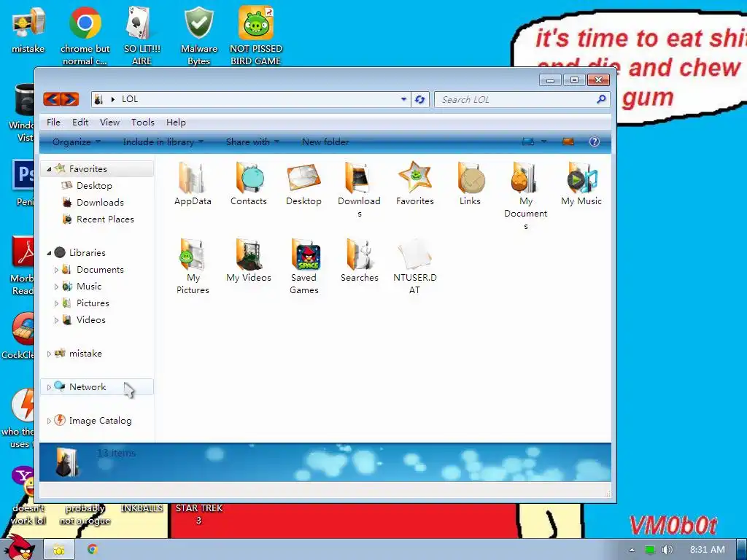Toggle the preview pane button

[x=568, y=141]
